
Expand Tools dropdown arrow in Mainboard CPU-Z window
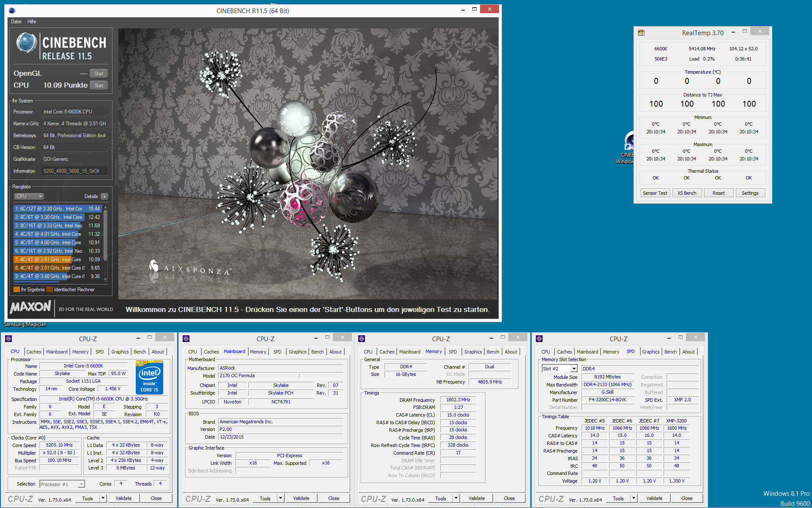(280, 498)
